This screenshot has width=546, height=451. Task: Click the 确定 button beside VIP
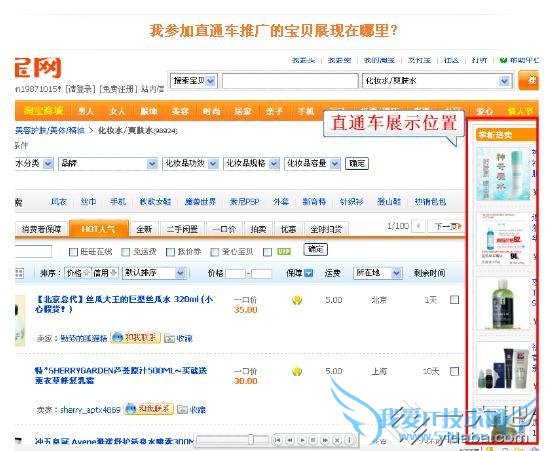(315, 249)
